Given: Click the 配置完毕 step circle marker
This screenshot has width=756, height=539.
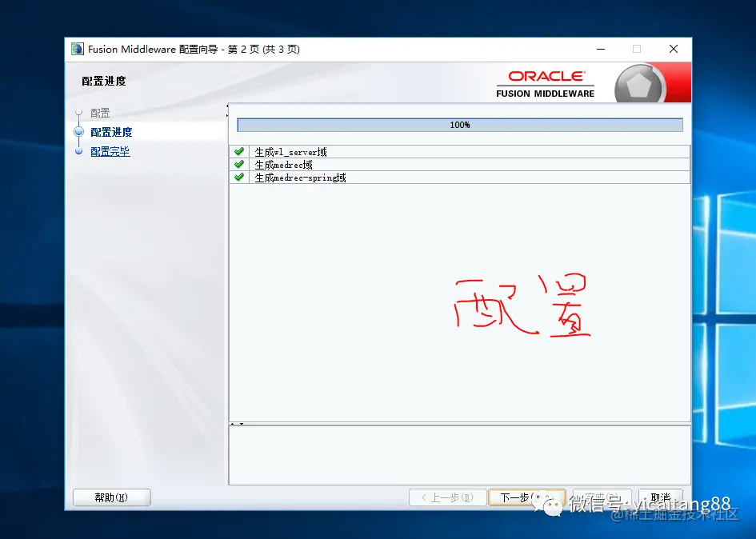Looking at the screenshot, I should [79, 151].
